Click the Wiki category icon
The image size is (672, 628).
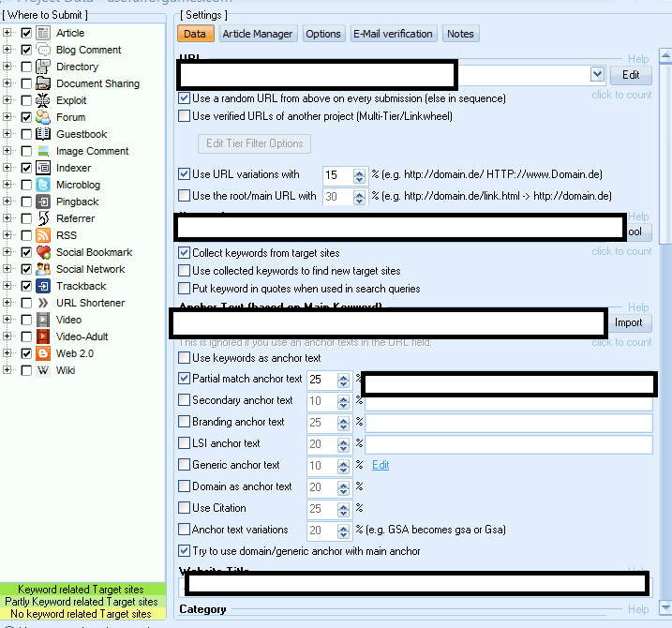43,370
